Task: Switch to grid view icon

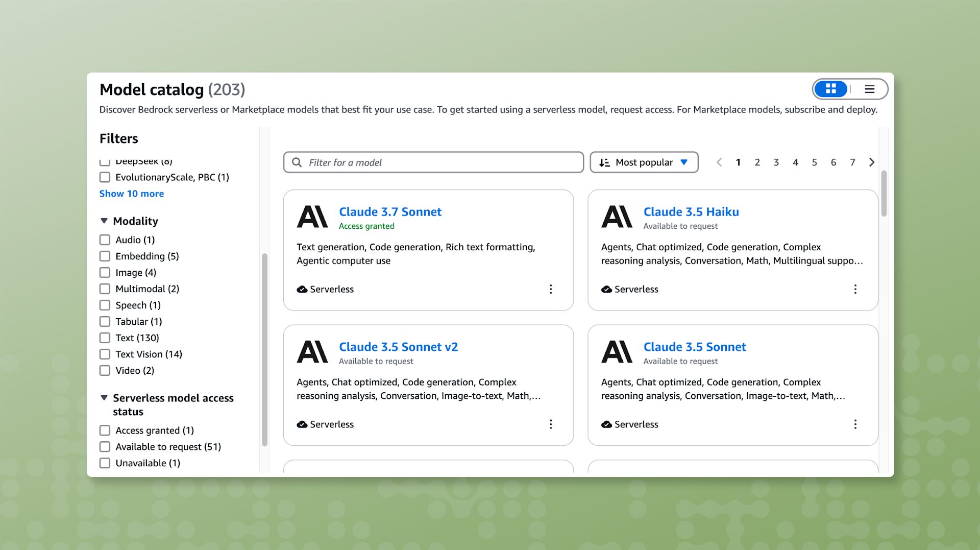Action: [830, 89]
